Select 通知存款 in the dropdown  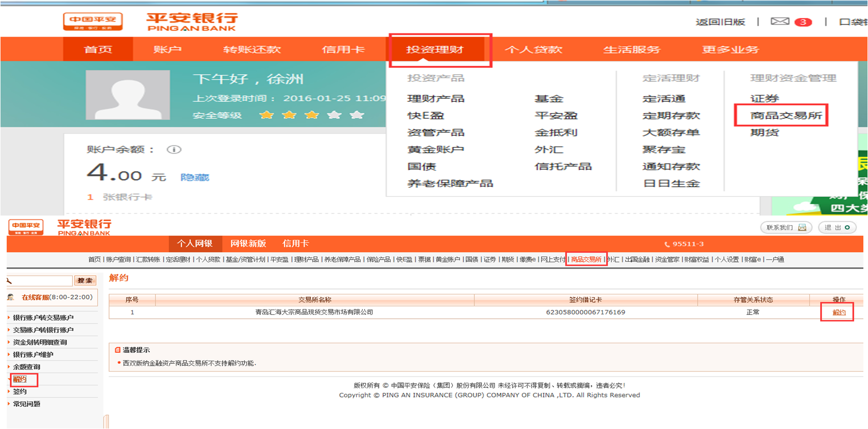[x=671, y=166]
